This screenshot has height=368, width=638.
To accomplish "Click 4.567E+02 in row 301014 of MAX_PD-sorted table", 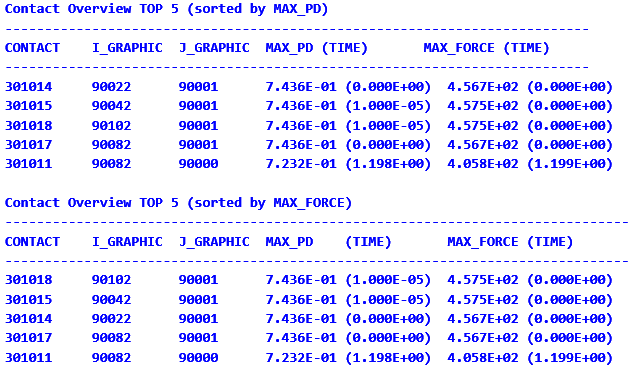I will (483, 87).
